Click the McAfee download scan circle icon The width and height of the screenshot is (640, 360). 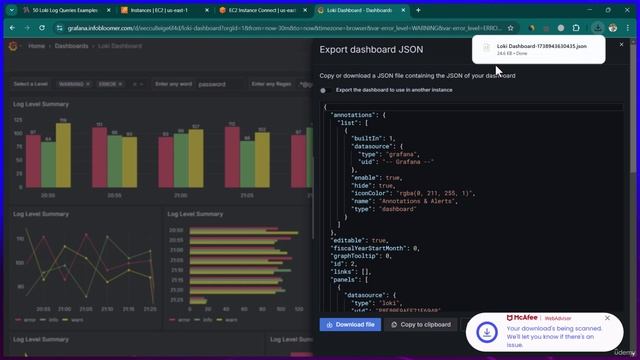click(487, 333)
